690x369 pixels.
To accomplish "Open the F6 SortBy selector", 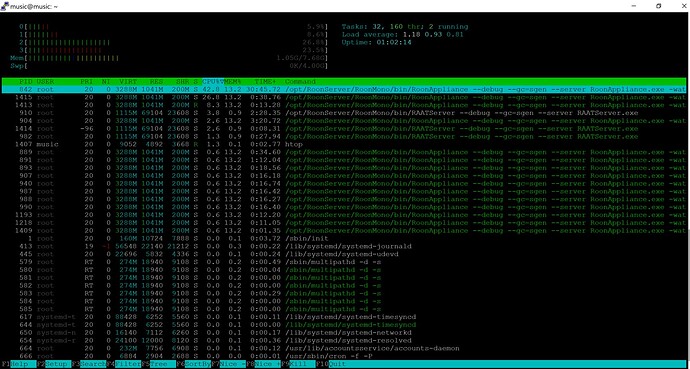I will click(194, 364).
